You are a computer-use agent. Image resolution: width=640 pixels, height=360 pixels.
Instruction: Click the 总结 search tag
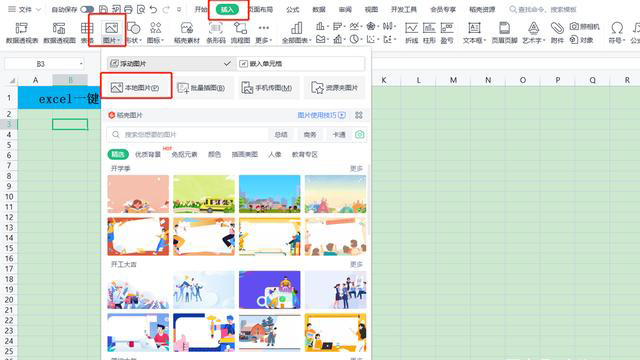click(281, 134)
